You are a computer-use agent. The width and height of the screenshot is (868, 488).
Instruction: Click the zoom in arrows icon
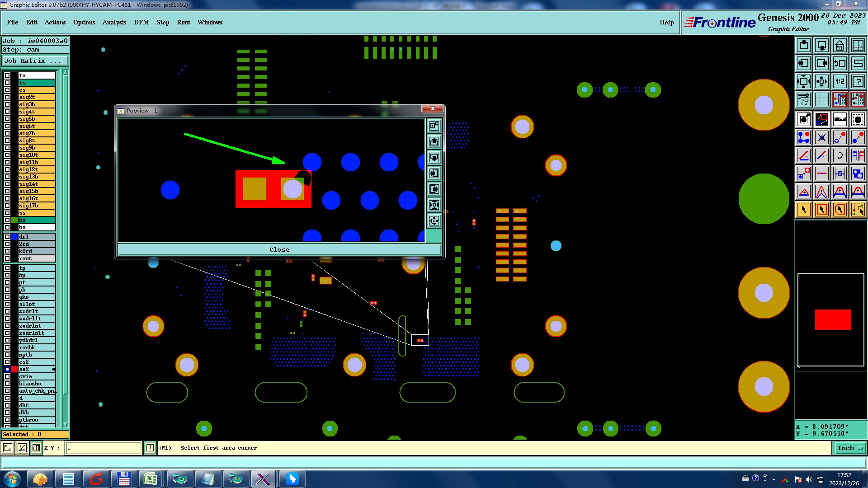click(804, 81)
